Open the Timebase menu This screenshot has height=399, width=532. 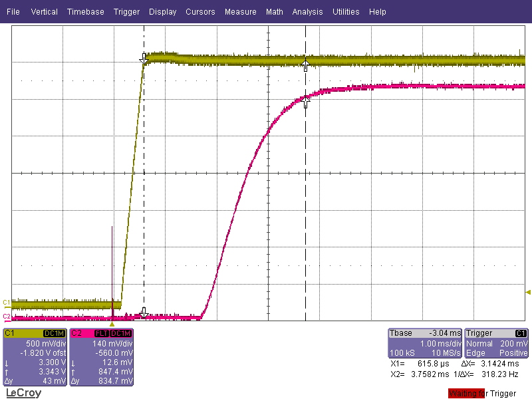[86, 12]
